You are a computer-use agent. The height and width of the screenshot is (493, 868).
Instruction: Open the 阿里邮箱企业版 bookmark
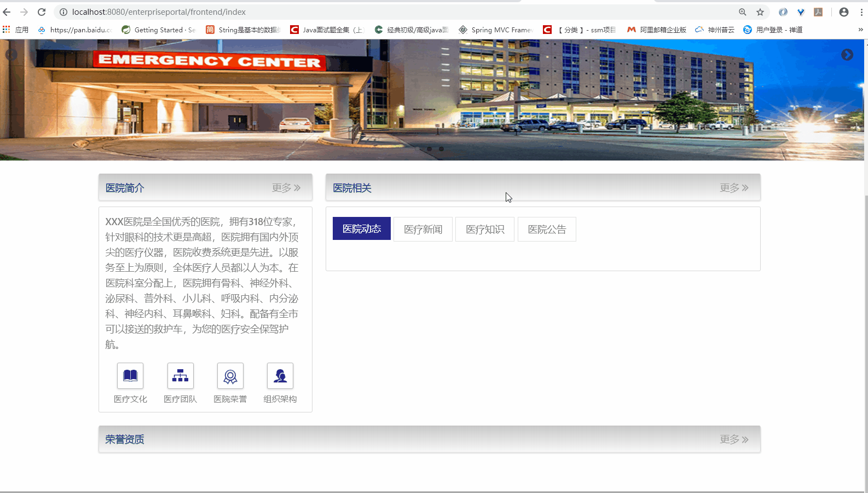(657, 30)
